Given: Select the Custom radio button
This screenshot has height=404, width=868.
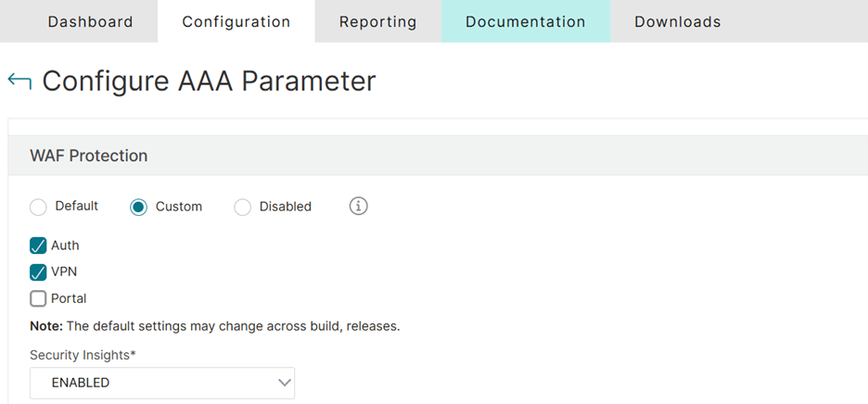Looking at the screenshot, I should point(138,207).
